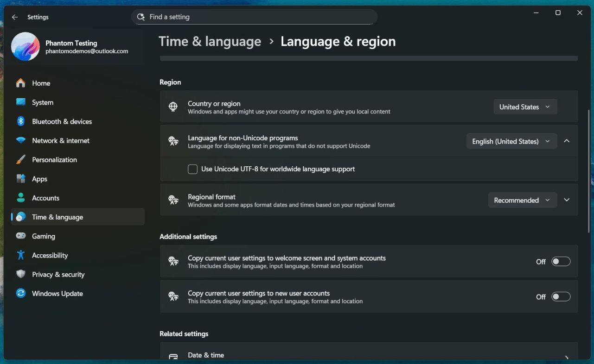Click the Home house icon
Viewport: 594px width, 364px height.
tap(21, 83)
